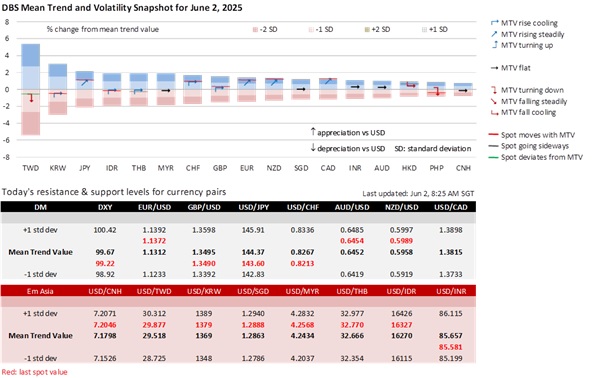Select the USD/TWD column header
Screen dimensions: 605x378
pyautogui.click(x=154, y=291)
